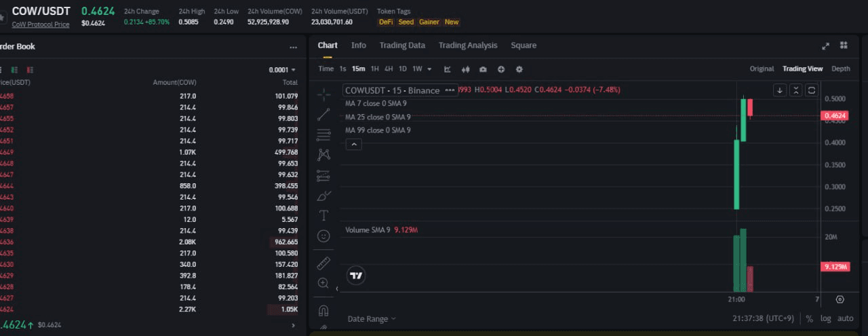Activate the zoom-in tool
868x336 pixels.
point(323,283)
